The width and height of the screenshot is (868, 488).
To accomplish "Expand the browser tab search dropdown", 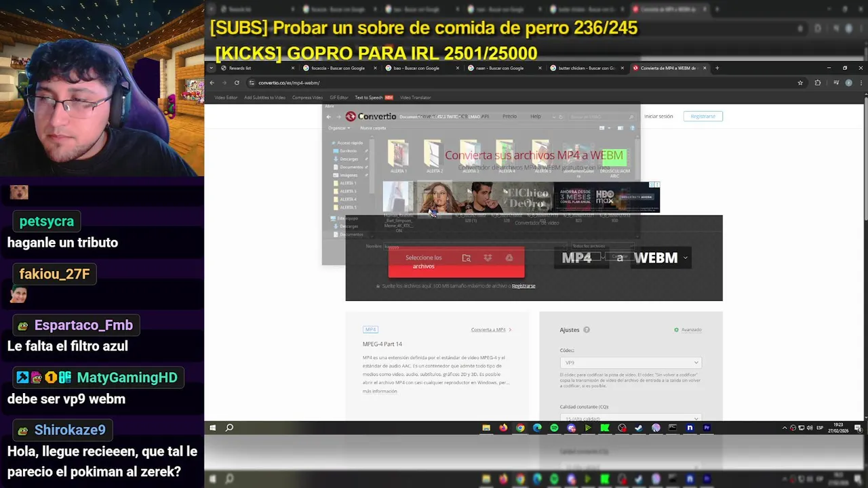I will pos(212,68).
